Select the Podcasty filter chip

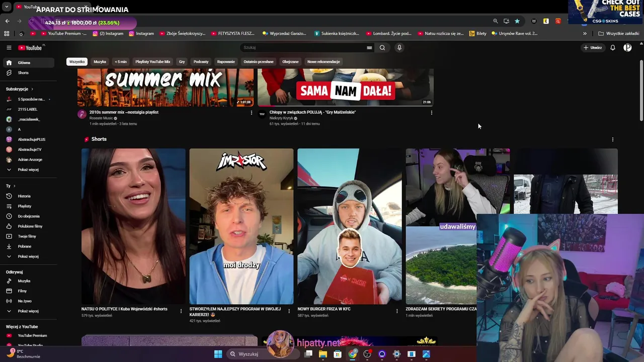coord(201,62)
